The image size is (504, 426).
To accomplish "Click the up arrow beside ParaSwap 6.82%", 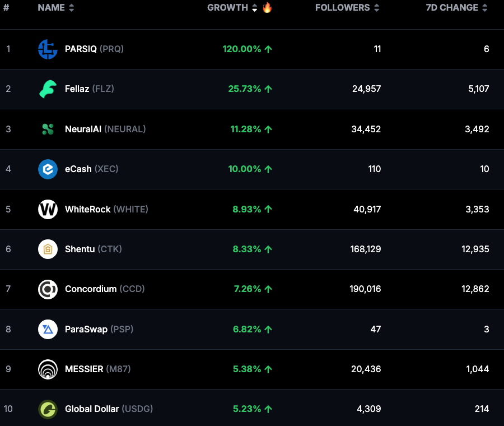I will [268, 329].
